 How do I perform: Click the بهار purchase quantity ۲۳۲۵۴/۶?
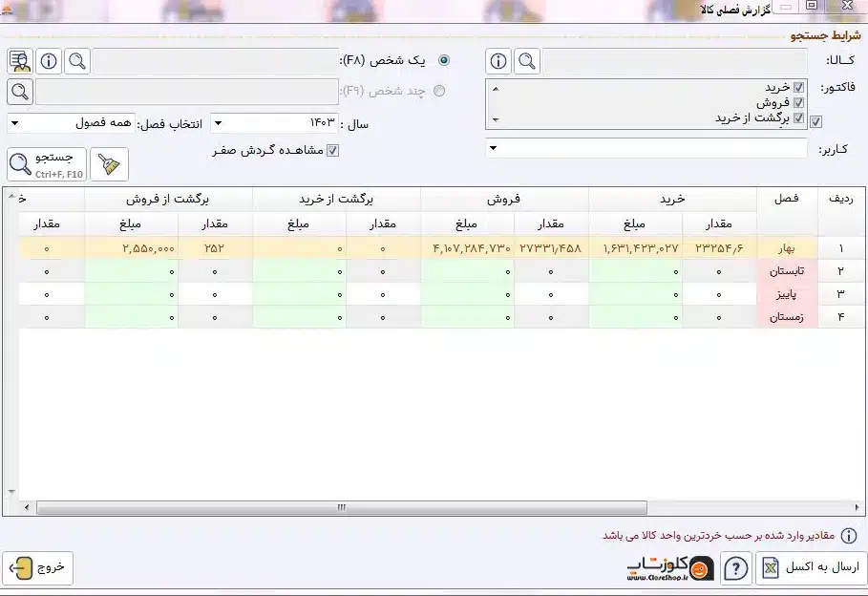(719, 248)
